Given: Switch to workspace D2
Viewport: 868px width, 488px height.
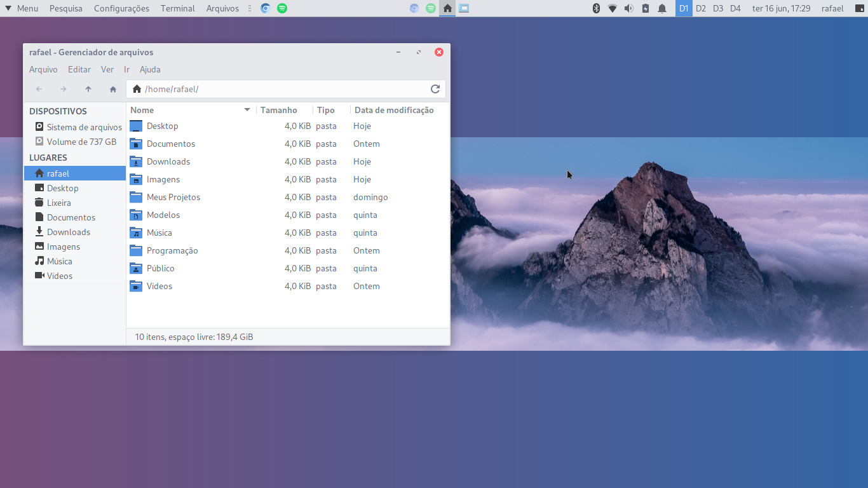Looking at the screenshot, I should [x=701, y=8].
